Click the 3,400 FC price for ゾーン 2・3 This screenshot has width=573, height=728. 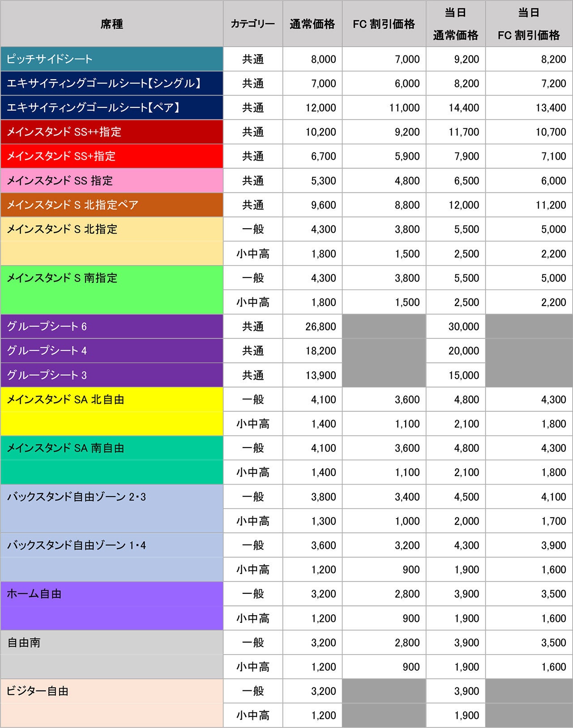[384, 497]
